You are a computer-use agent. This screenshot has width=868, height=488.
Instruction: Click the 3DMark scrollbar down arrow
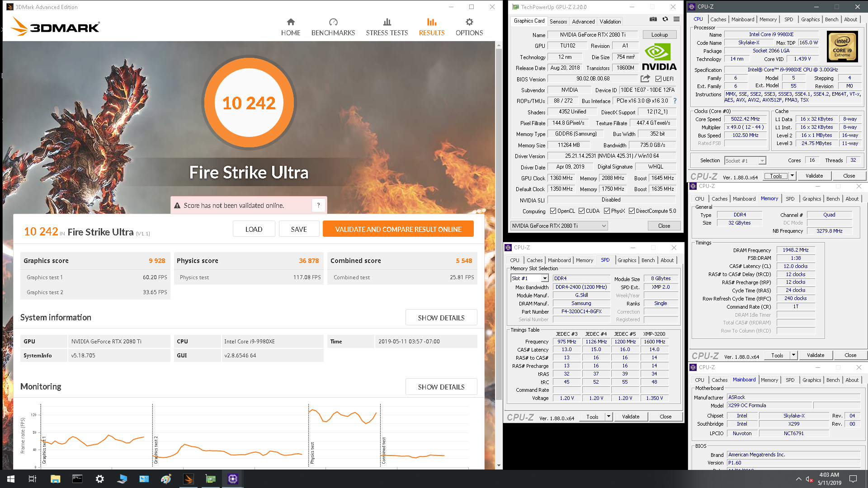click(499, 465)
